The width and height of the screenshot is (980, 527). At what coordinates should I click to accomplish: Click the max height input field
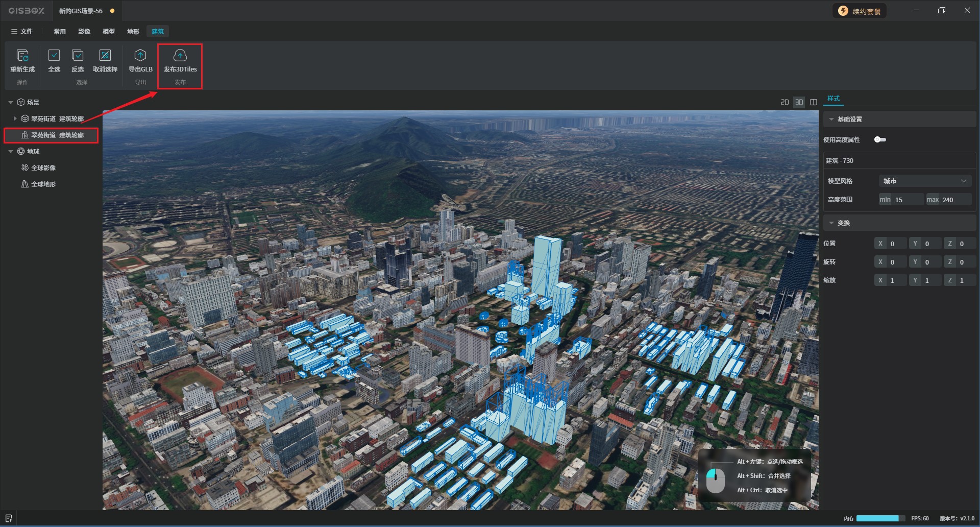pyautogui.click(x=955, y=200)
